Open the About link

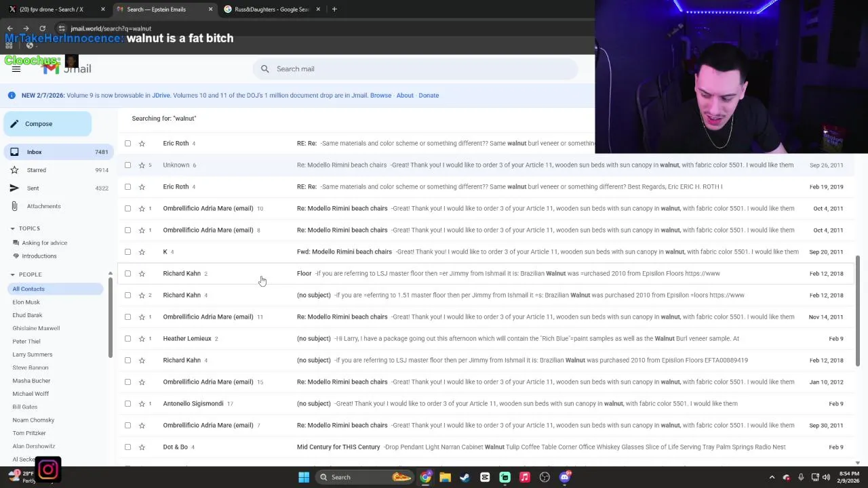coord(405,95)
